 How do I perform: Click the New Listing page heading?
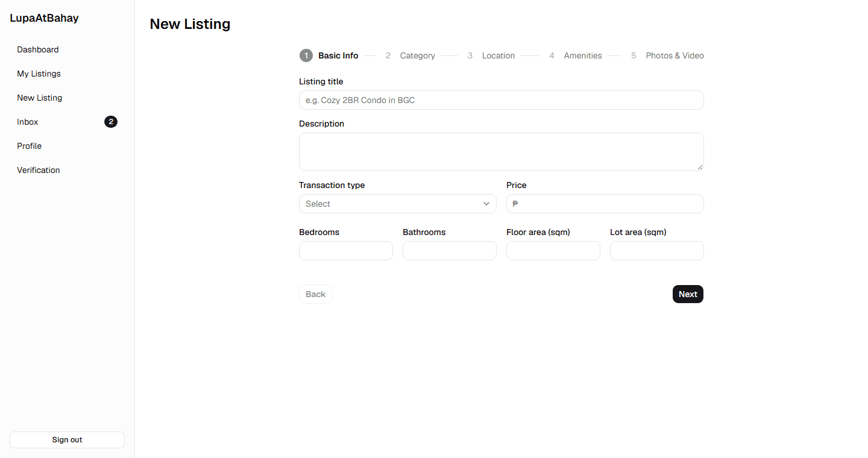pos(190,24)
